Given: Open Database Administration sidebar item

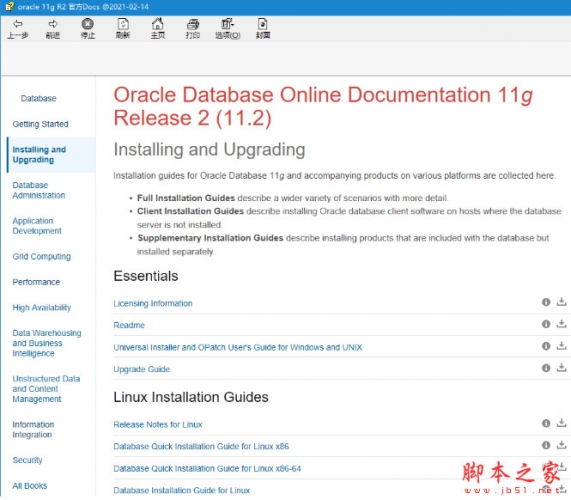Looking at the screenshot, I should coord(39,190).
